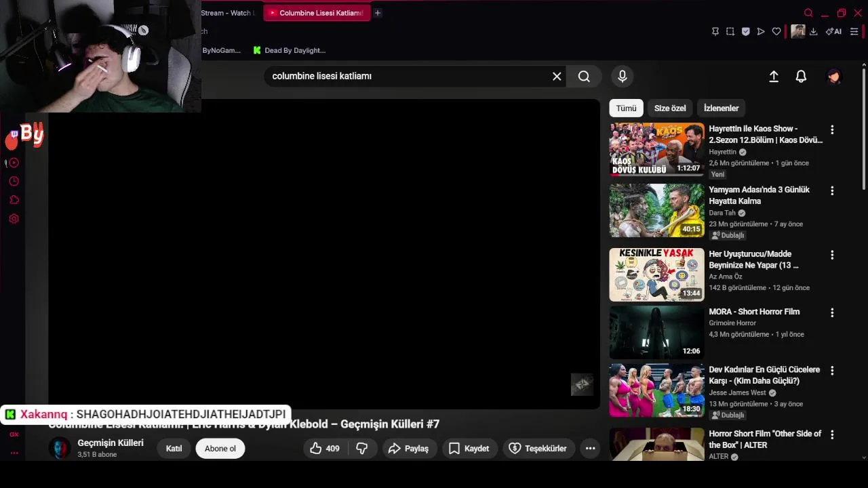
Task: Select the Tümü filter chip
Action: pyautogui.click(x=626, y=108)
